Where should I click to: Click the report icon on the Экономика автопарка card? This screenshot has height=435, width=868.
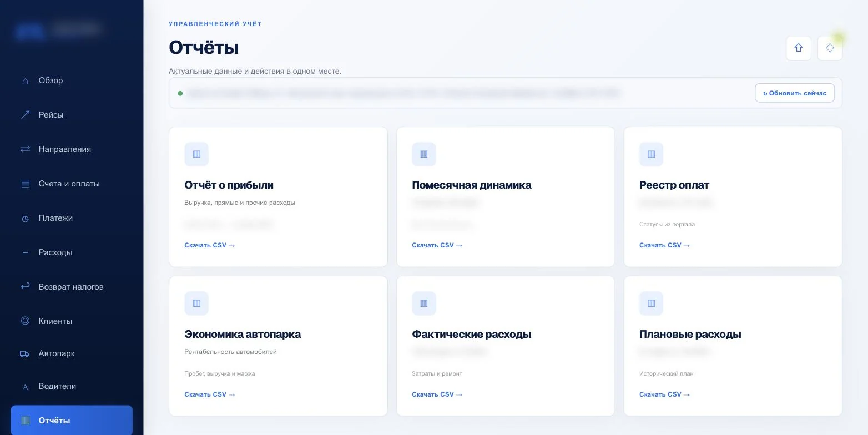click(x=196, y=304)
